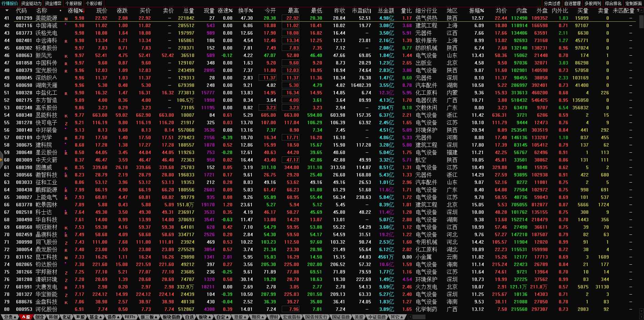
Task: Click the left scroll arrow in bottom tab bar
Action: point(410,317)
